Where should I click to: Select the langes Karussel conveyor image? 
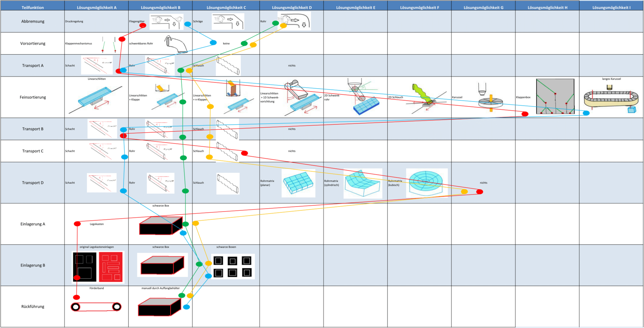(611, 99)
